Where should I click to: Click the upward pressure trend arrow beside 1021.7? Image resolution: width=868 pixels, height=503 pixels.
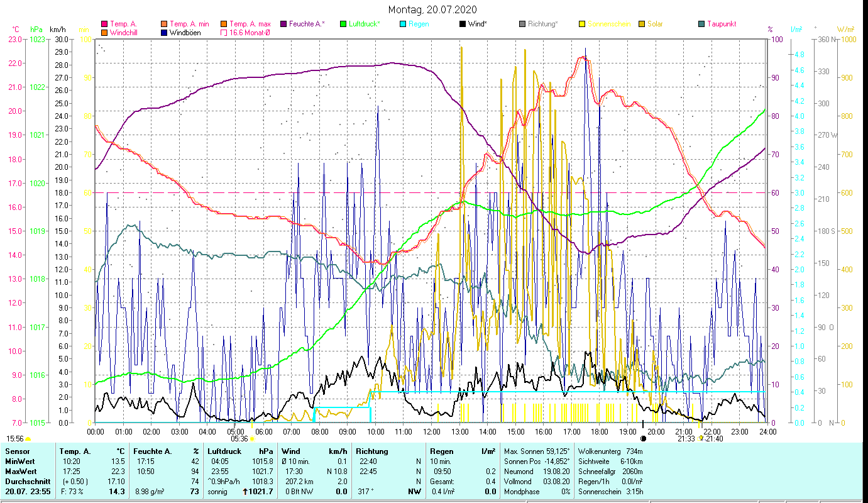pyautogui.click(x=246, y=492)
